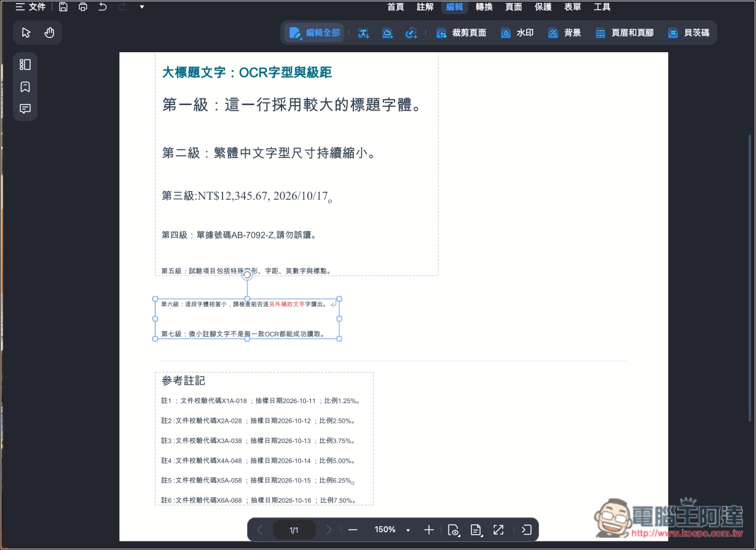Image resolution: width=756 pixels, height=550 pixels.
Task: Select the hand pan tool
Action: [x=49, y=33]
